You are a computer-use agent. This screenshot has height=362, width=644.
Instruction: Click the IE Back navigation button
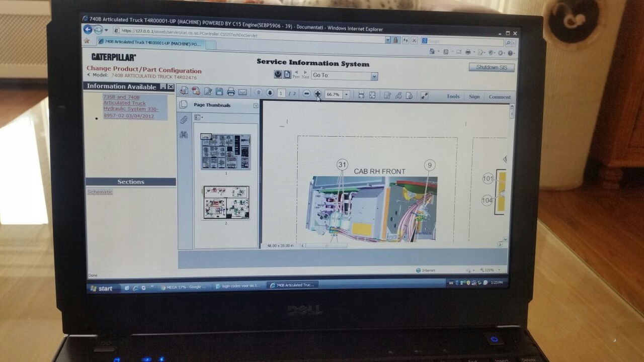pos(88,30)
